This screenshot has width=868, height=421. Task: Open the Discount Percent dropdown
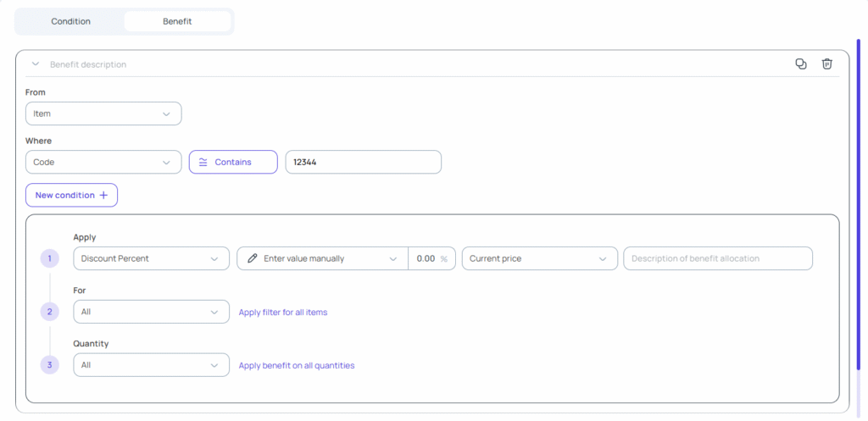coord(151,258)
